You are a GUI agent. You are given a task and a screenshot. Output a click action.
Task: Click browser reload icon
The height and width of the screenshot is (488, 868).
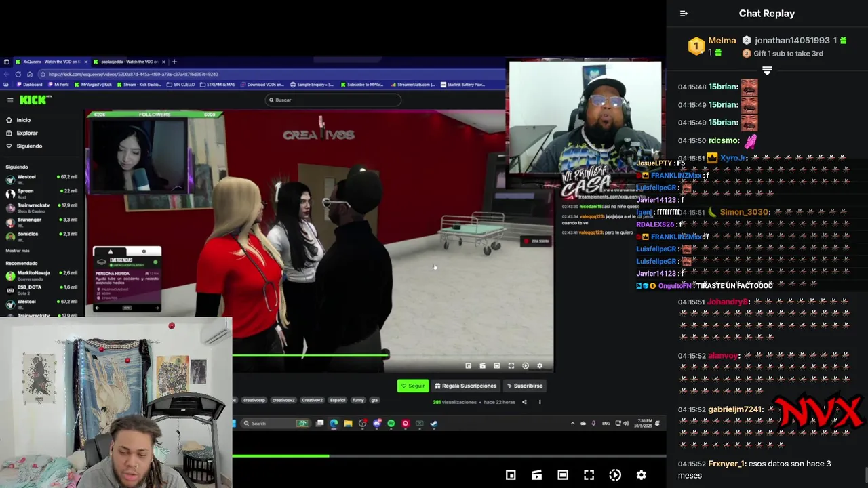pyautogui.click(x=18, y=74)
